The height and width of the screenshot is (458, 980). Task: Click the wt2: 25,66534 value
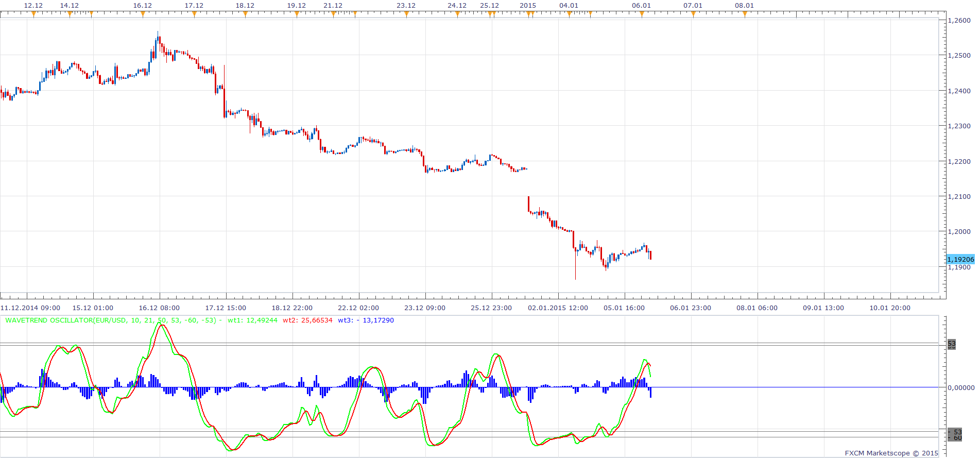pyautogui.click(x=307, y=320)
